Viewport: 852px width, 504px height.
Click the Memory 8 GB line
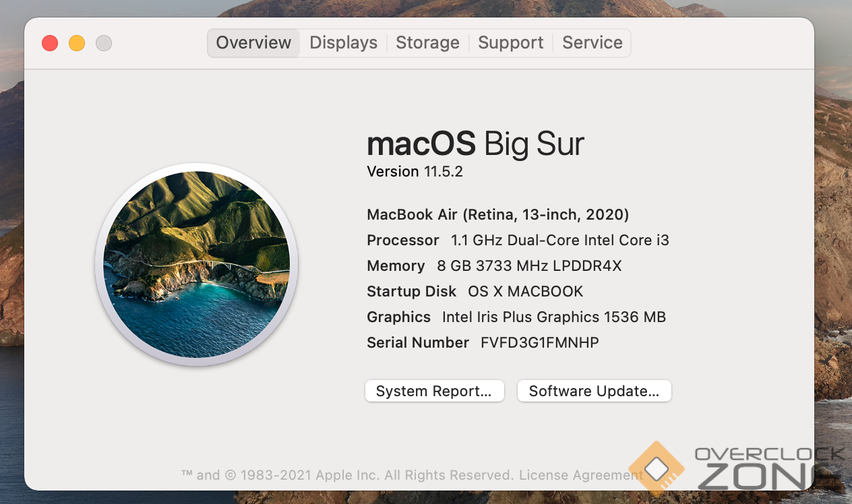point(494,266)
